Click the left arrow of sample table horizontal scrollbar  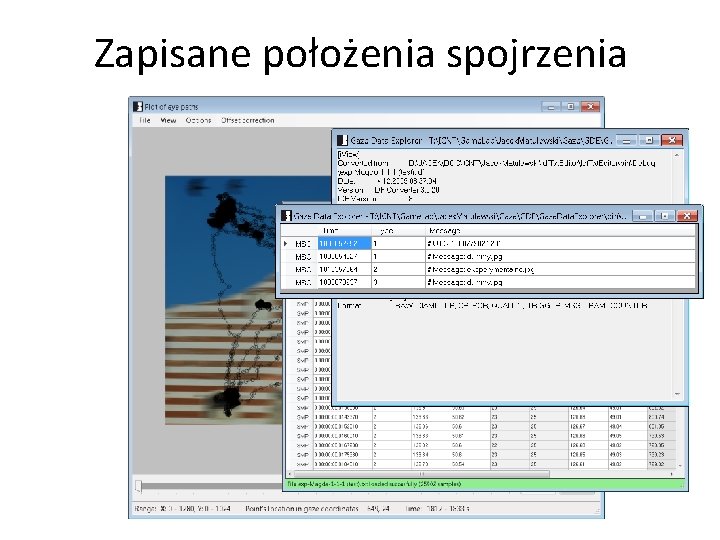point(290,473)
